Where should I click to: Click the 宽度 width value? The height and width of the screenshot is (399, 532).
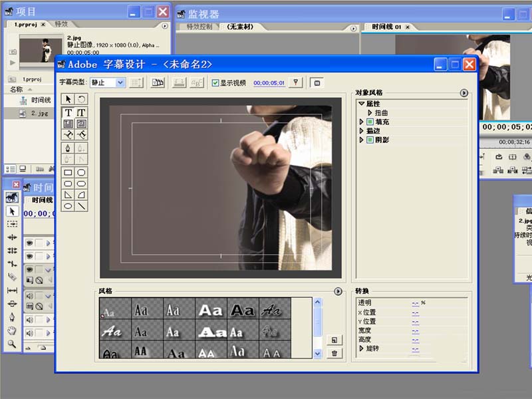click(x=415, y=331)
